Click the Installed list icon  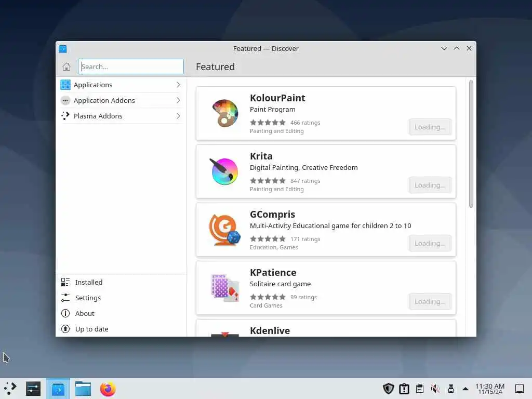[x=65, y=282]
